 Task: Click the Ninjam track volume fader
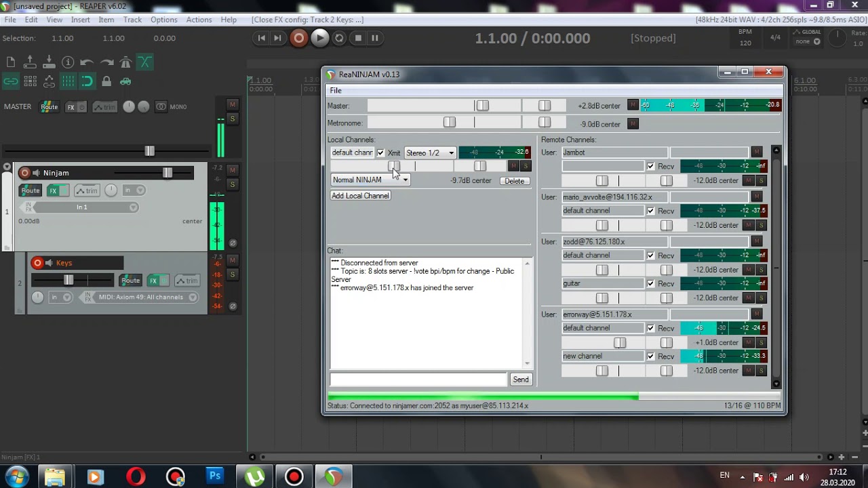coord(167,173)
